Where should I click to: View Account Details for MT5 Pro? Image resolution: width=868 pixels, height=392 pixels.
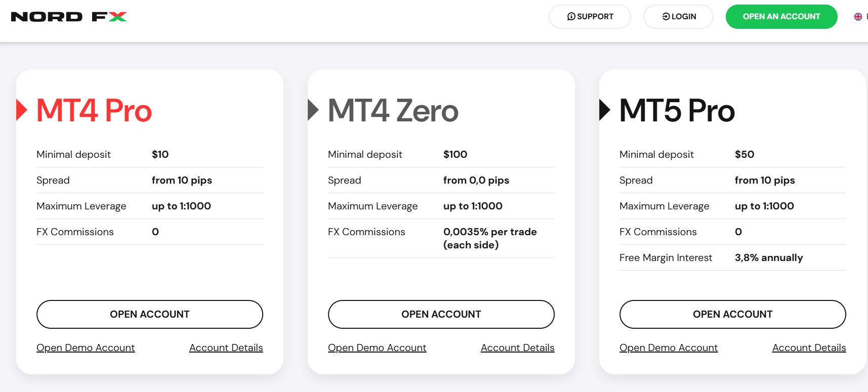pyautogui.click(x=809, y=347)
